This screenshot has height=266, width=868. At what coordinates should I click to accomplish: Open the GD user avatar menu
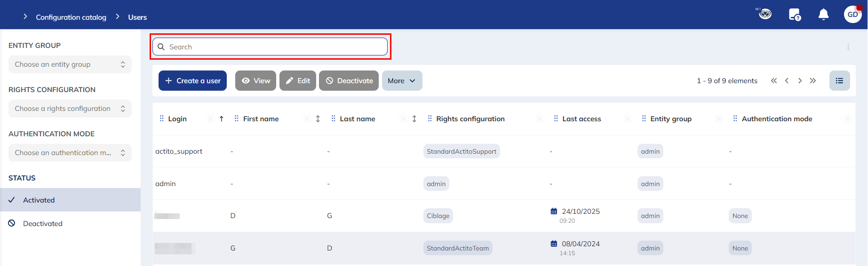point(852,15)
